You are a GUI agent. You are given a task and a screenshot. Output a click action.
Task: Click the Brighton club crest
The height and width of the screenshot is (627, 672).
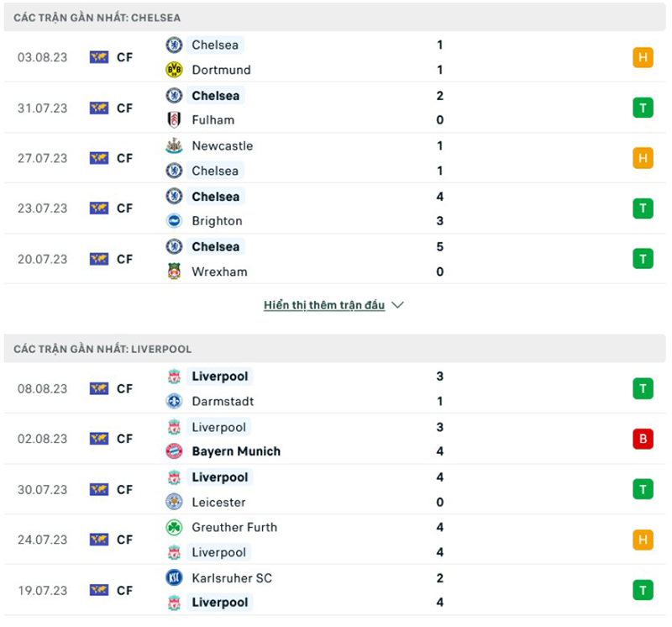pyautogui.click(x=176, y=221)
